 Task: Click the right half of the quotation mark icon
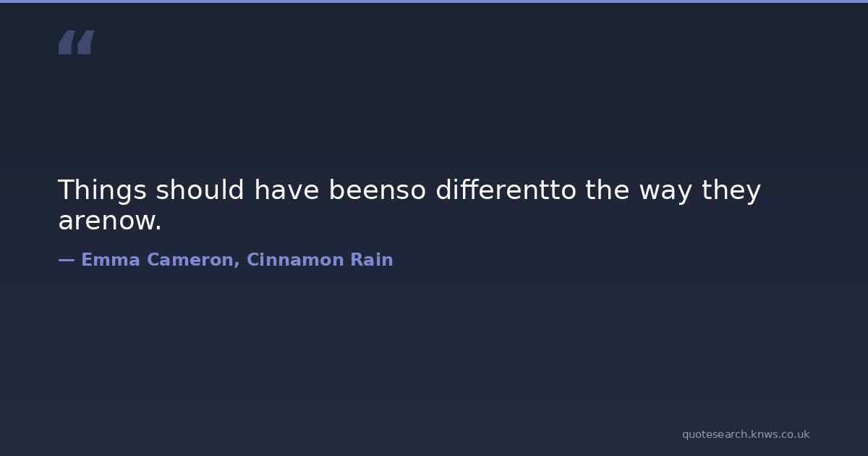pyautogui.click(x=85, y=43)
